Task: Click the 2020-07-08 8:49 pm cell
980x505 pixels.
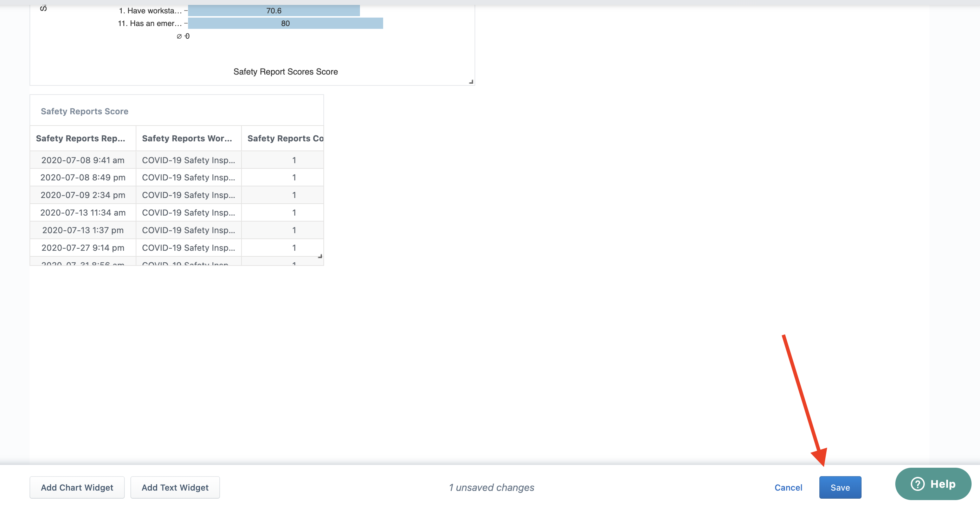Action: click(x=83, y=177)
